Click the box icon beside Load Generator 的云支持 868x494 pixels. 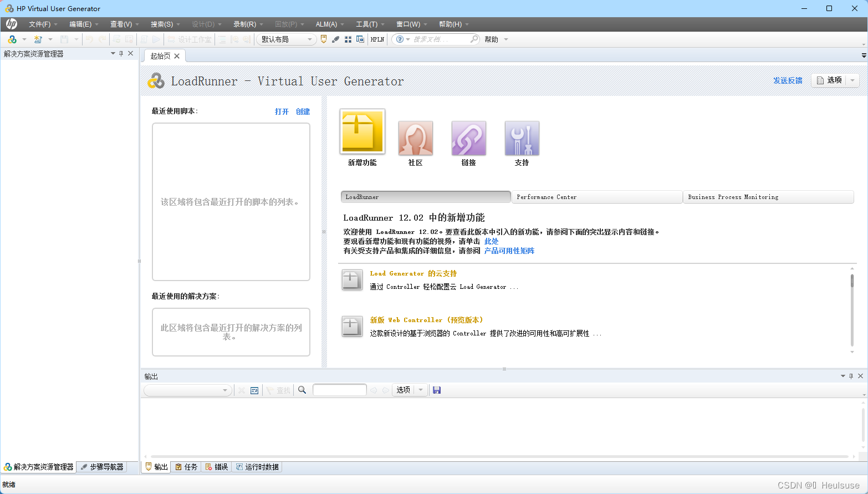click(x=352, y=280)
